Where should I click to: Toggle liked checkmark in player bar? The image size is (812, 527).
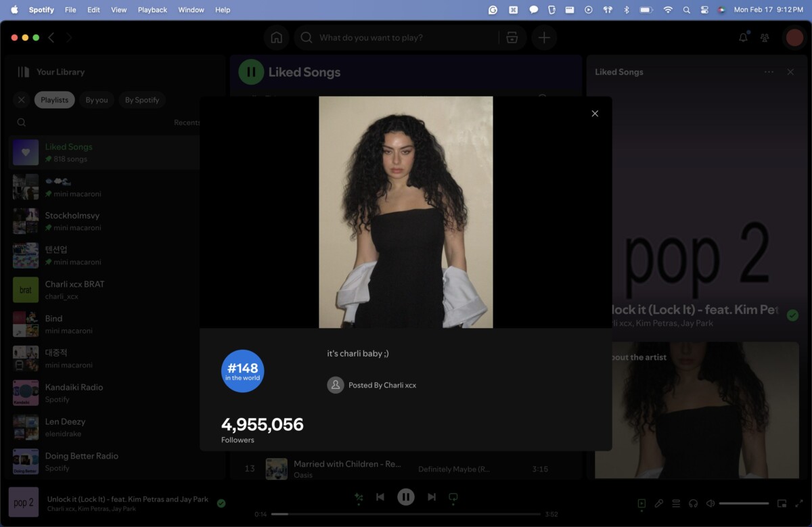pyautogui.click(x=221, y=503)
